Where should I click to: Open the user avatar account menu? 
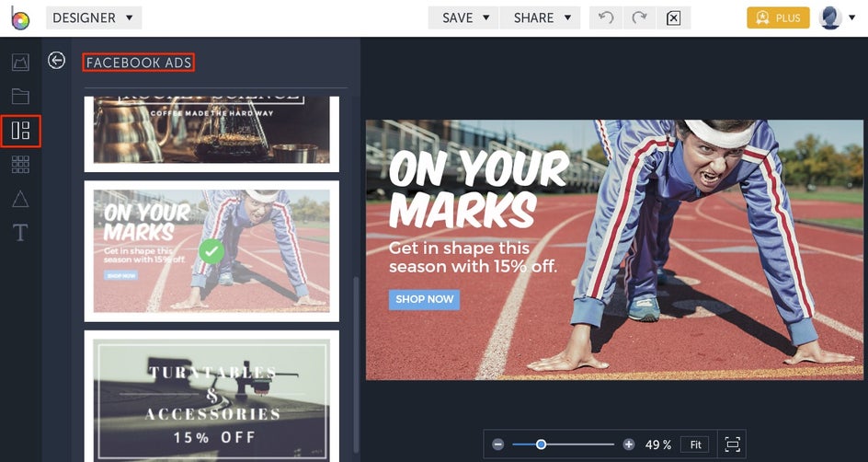(837, 17)
